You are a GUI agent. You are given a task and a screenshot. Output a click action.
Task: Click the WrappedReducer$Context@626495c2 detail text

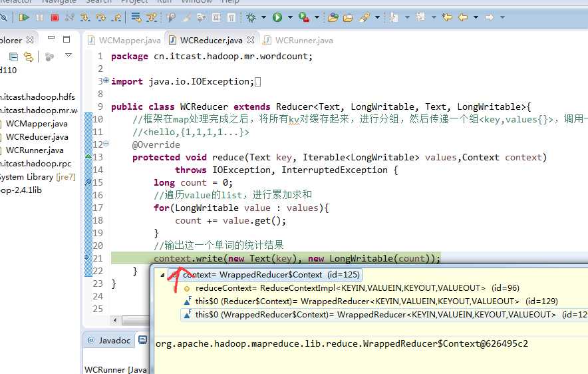[342, 343]
